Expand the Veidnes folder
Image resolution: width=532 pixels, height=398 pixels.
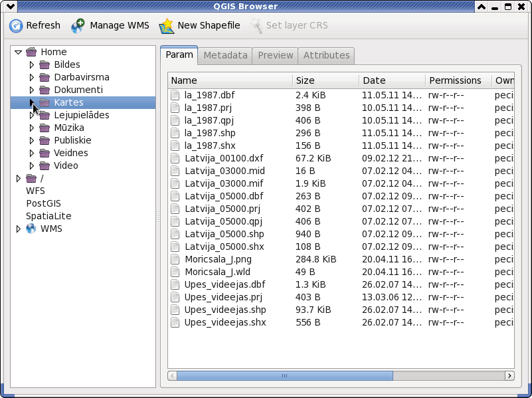tap(32, 153)
